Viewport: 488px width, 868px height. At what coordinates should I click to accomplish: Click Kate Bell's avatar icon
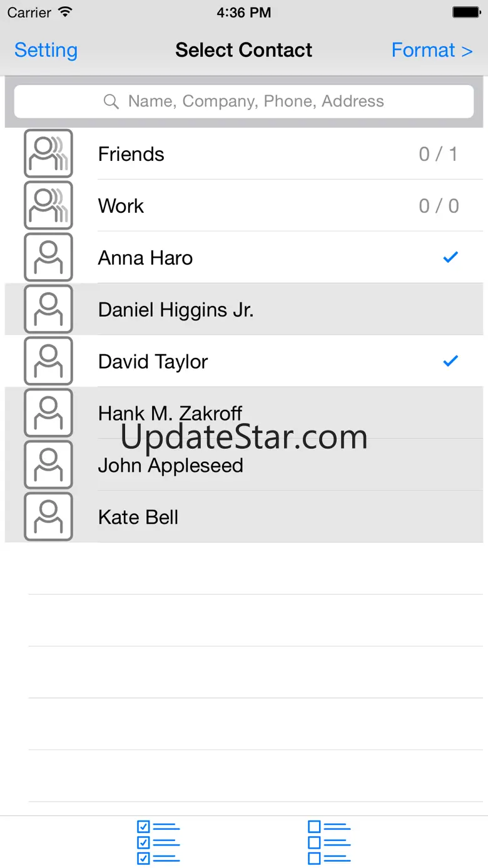[48, 517]
